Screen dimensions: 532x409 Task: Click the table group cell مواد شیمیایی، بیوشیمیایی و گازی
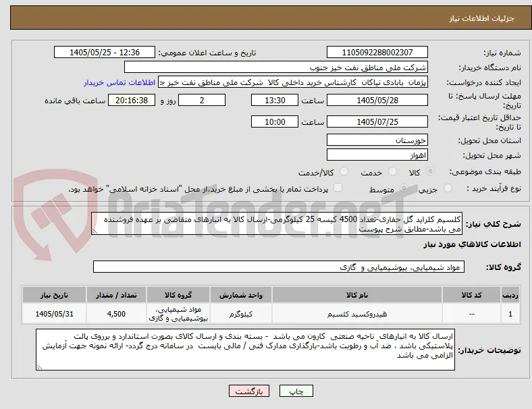point(178,314)
